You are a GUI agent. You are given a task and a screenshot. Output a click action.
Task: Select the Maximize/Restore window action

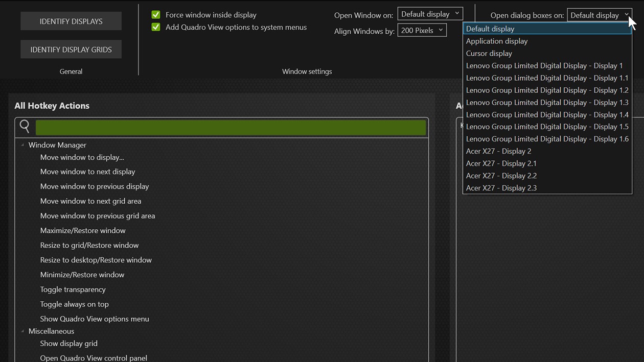83,230
